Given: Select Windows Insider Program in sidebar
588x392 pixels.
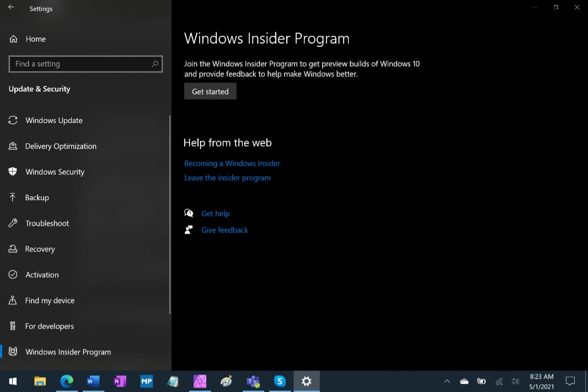Looking at the screenshot, I should [x=68, y=352].
